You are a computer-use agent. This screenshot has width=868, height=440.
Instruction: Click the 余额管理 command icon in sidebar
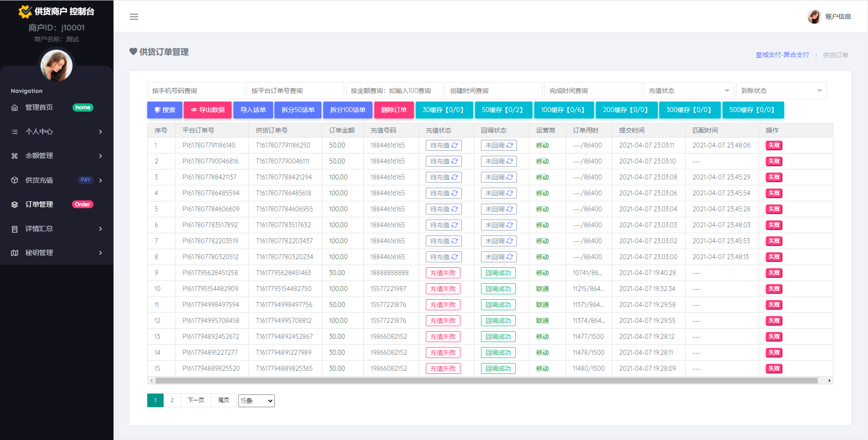point(15,156)
